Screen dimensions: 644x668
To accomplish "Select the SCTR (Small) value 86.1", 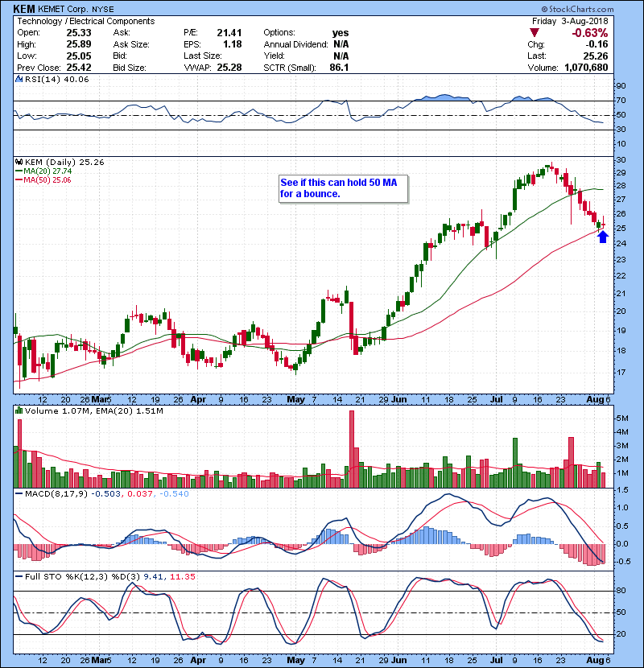I will pyautogui.click(x=339, y=68).
